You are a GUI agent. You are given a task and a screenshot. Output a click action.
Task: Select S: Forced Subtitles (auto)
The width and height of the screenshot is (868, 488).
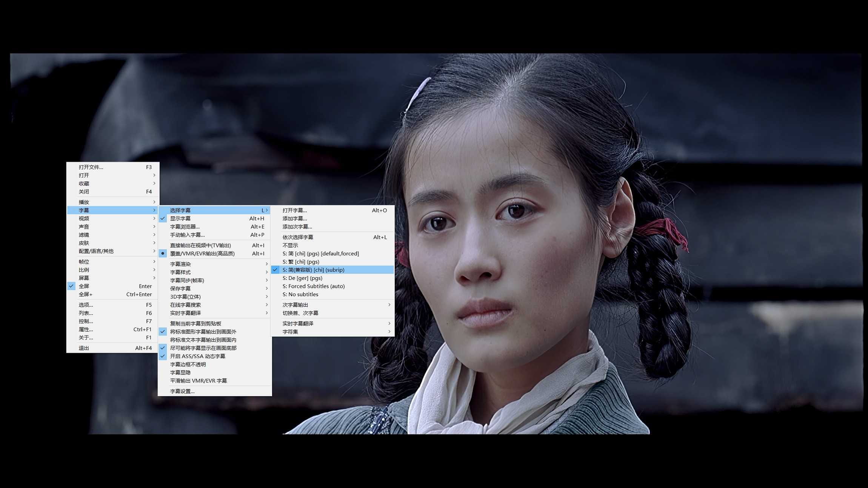coord(332,286)
